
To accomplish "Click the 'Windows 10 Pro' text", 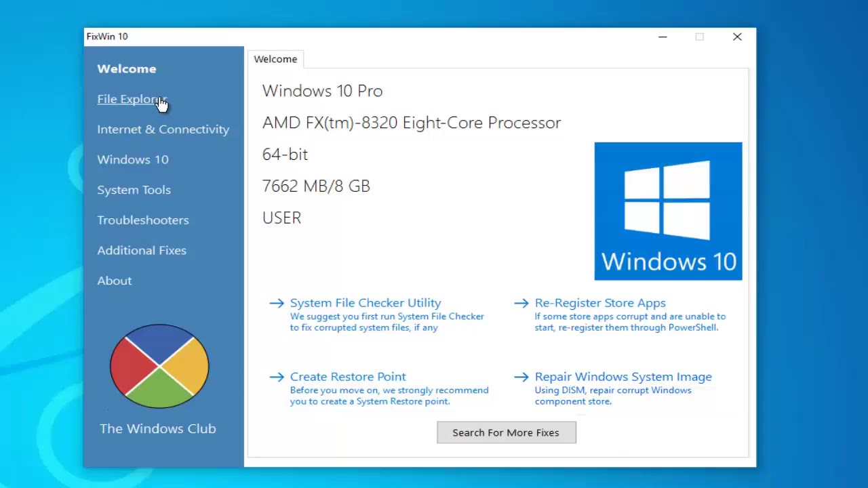I will [322, 91].
